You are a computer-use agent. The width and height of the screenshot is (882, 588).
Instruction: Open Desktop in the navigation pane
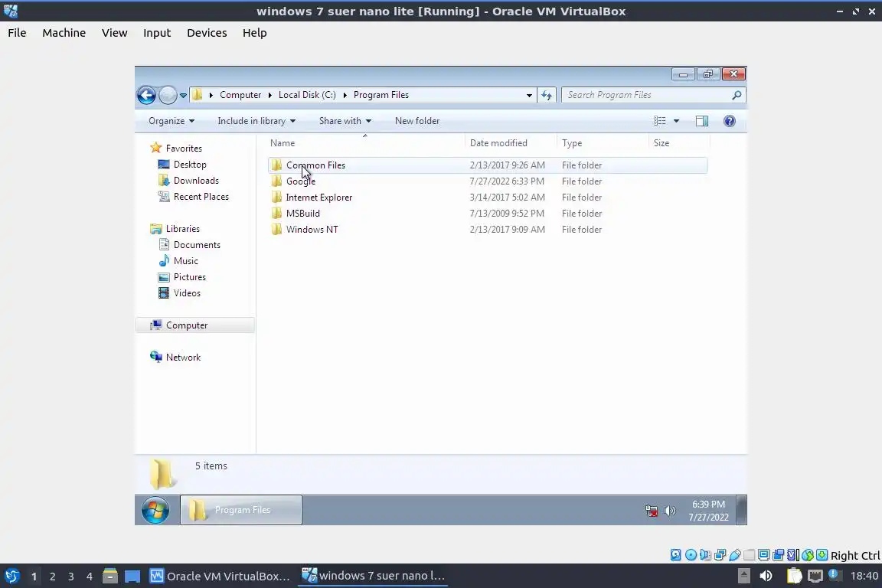(190, 165)
